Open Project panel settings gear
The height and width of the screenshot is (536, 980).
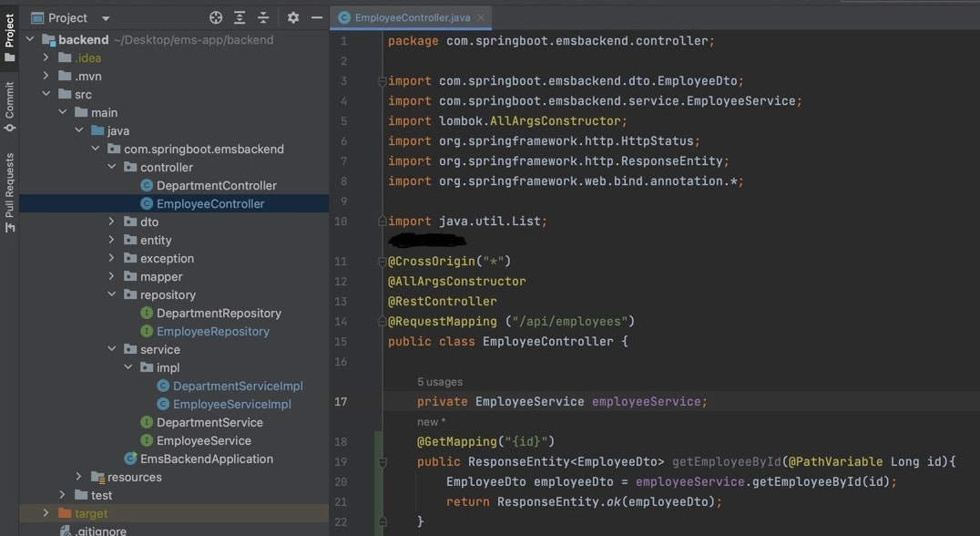click(293, 17)
